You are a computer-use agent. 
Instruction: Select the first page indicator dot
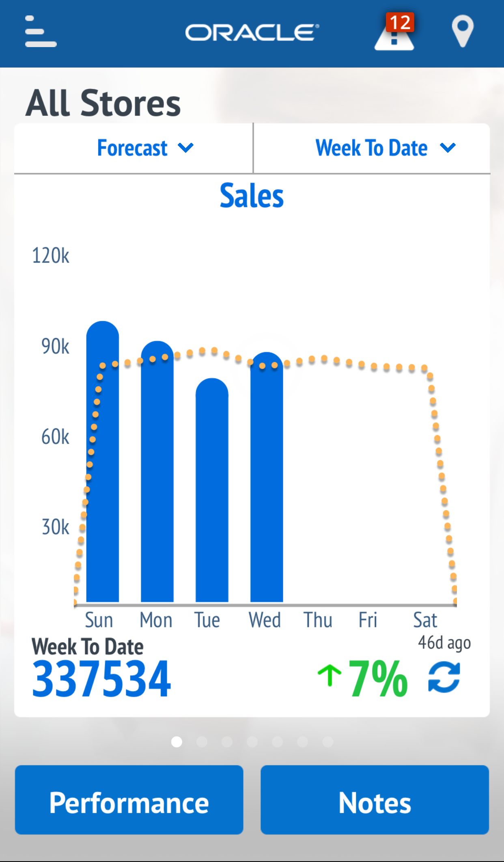pos(177,742)
